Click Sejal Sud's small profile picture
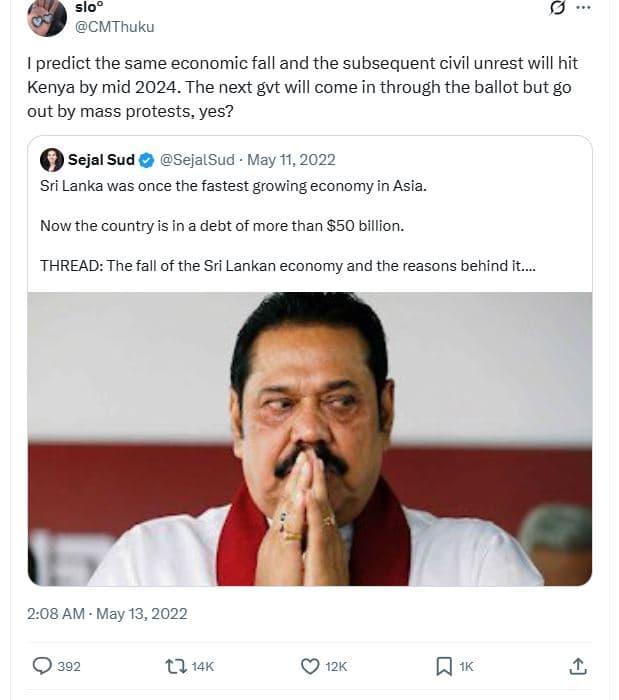 point(51,160)
